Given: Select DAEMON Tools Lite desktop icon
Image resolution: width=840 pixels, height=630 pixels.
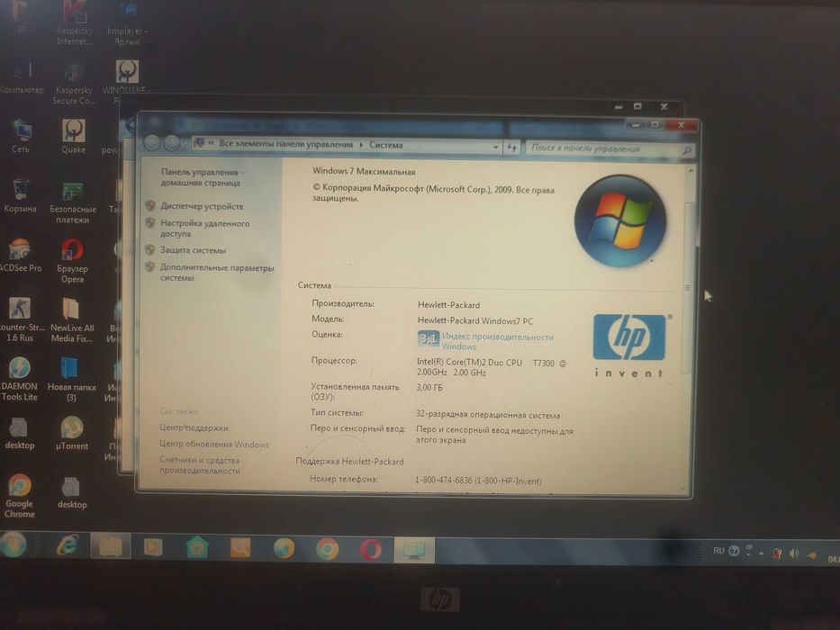Looking at the screenshot, I should click(19, 379).
